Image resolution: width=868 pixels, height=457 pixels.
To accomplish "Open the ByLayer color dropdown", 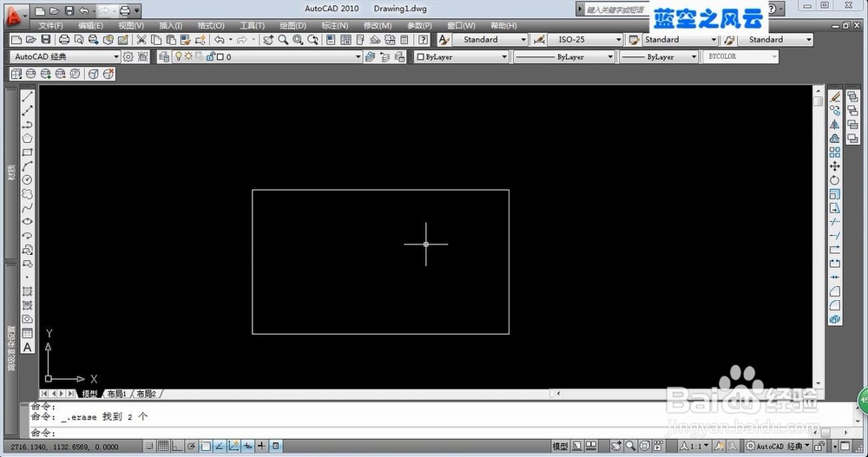I will coord(461,56).
